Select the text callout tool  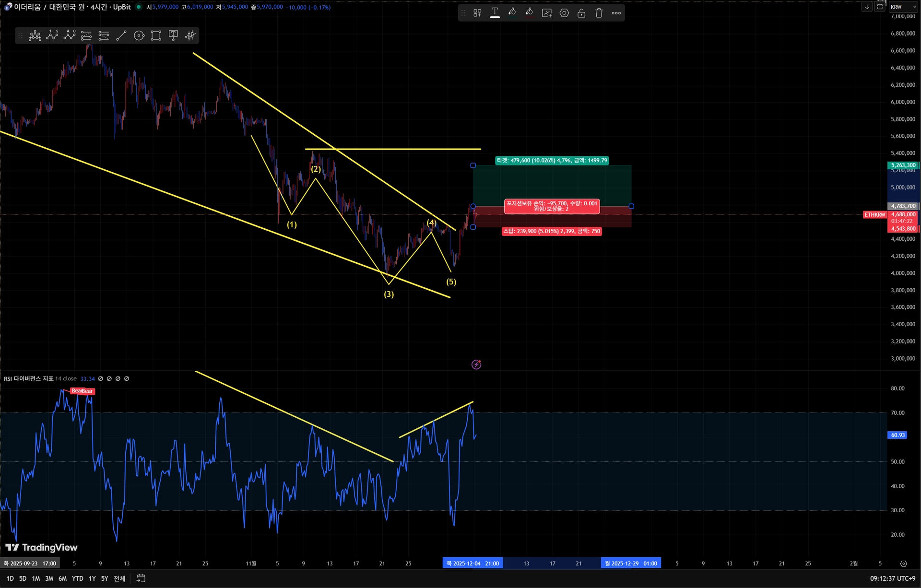point(173,35)
